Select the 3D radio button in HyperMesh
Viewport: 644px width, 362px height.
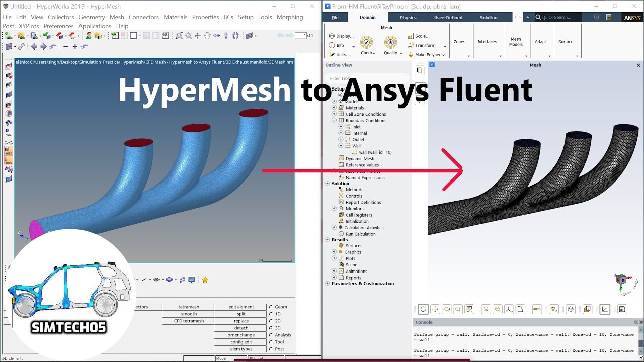pos(271,328)
